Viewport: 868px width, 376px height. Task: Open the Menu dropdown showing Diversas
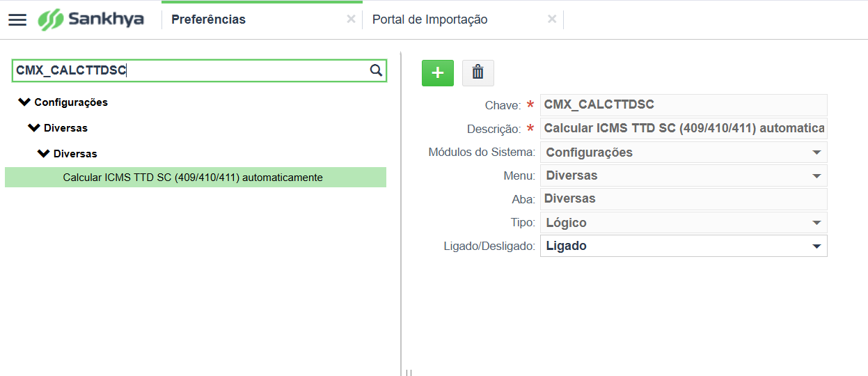coord(684,175)
